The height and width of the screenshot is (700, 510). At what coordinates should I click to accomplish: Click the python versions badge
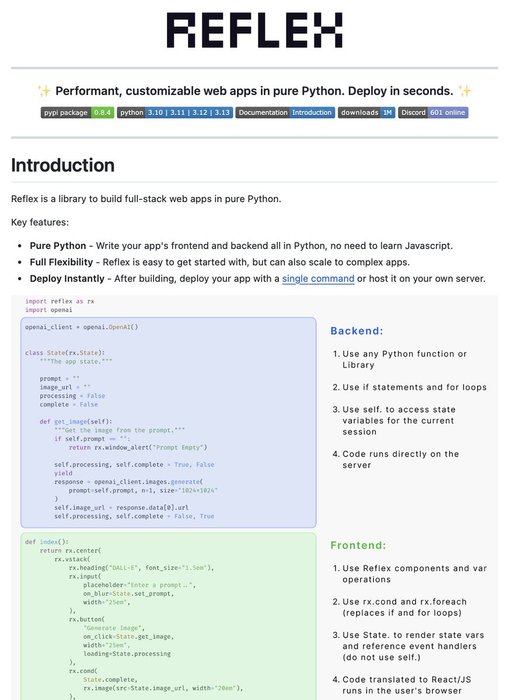[x=175, y=112]
